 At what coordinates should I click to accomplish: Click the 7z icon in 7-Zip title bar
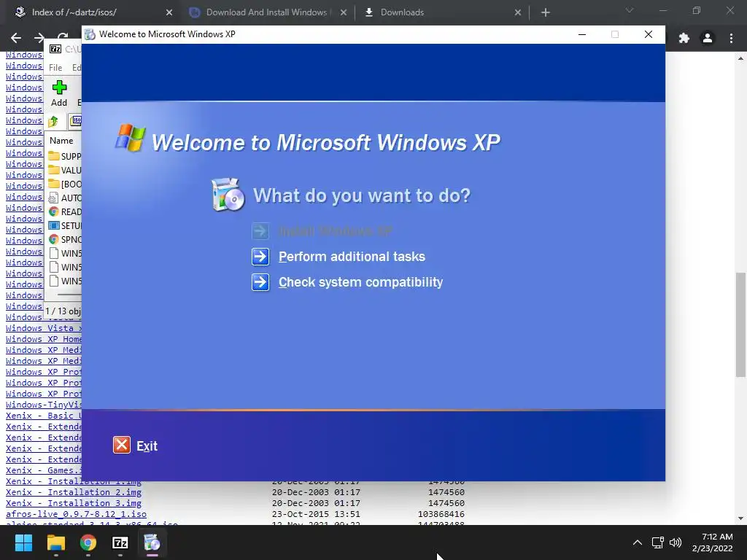[55, 49]
